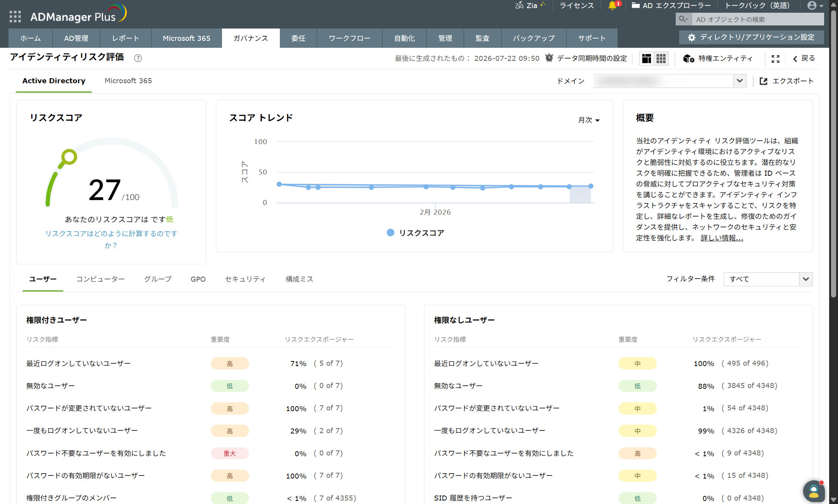Click パスワードが変更されていないユーザー in 権限付きユーザー
Screen dimensions: 838x504
pos(89,408)
